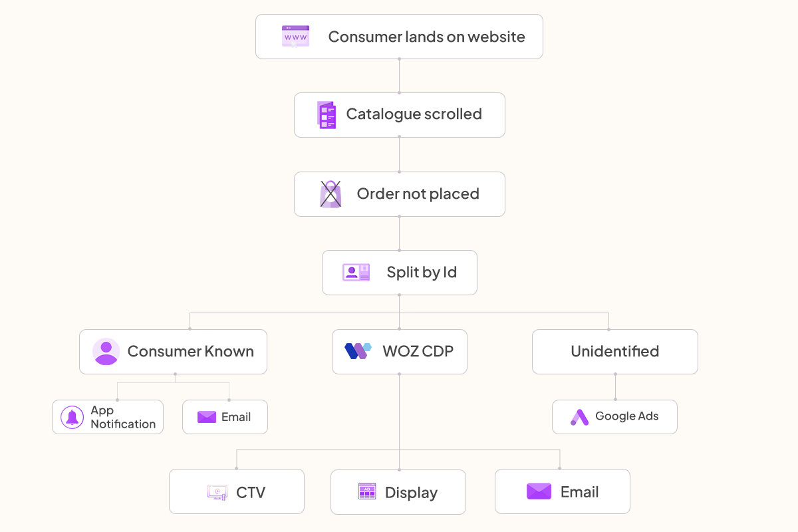Click the Google Ads label

626,416
